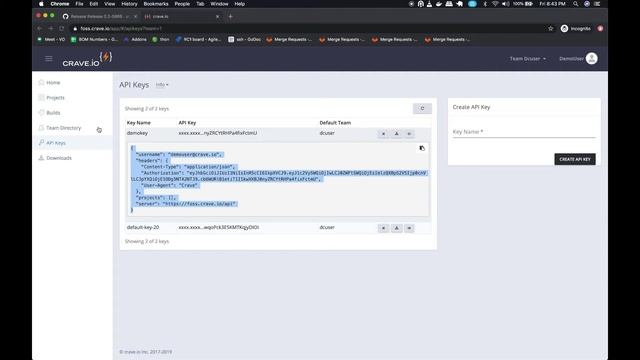Click the person icon on demokey row
The width and height of the screenshot is (640, 360).
coord(396,133)
